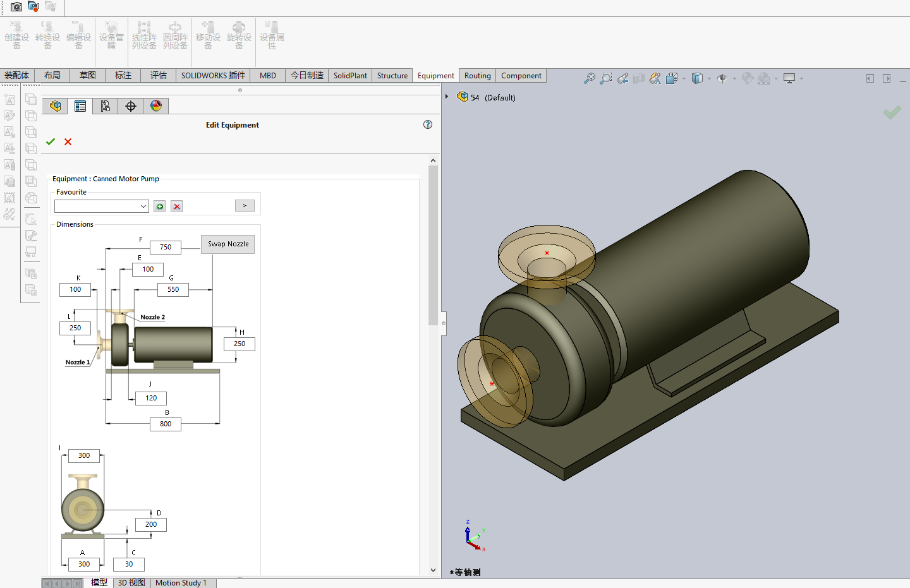Open the FeatureManager design tree tab

tap(55, 106)
